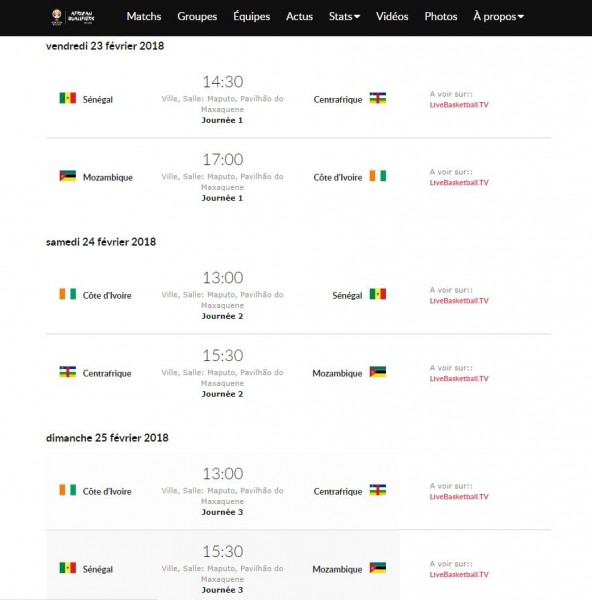Open LiveBasketball.TV link for Sunday 15:30 match

point(459,575)
